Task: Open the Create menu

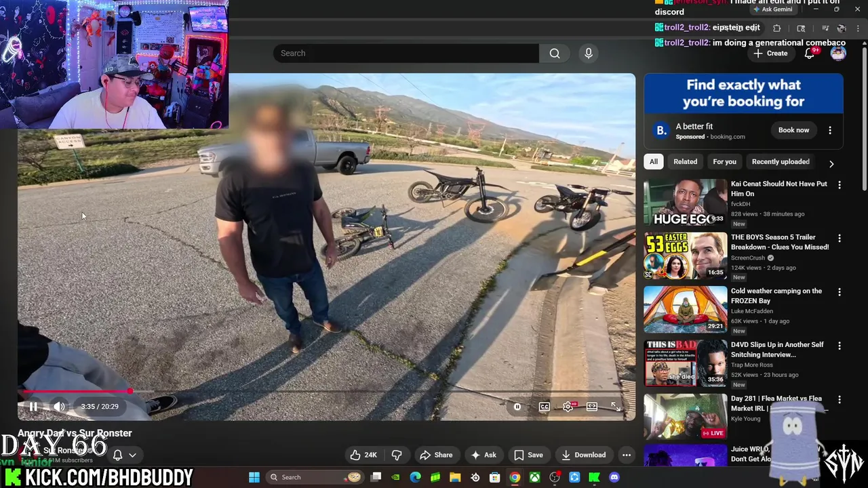Action: coord(771,54)
